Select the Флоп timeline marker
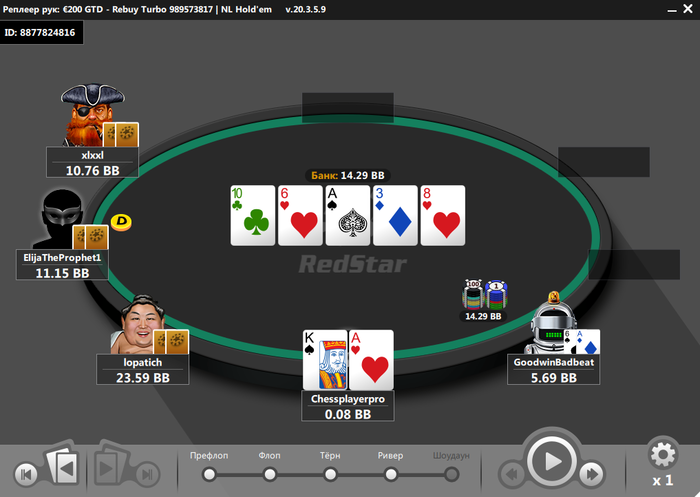The height and width of the screenshot is (497, 700). (x=270, y=474)
